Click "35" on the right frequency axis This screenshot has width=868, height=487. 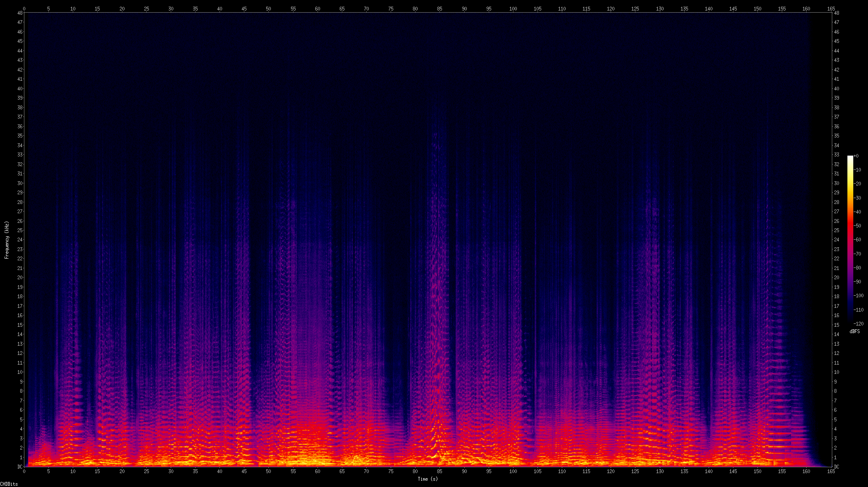(836, 136)
